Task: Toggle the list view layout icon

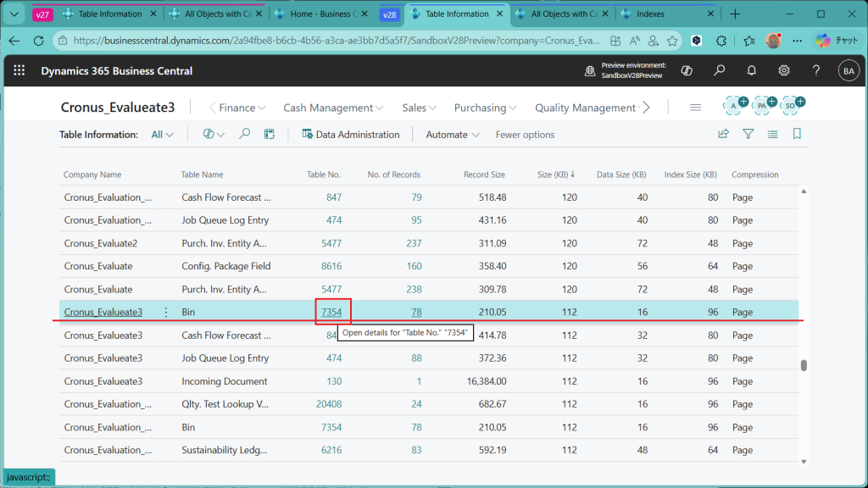Action: 772,134
